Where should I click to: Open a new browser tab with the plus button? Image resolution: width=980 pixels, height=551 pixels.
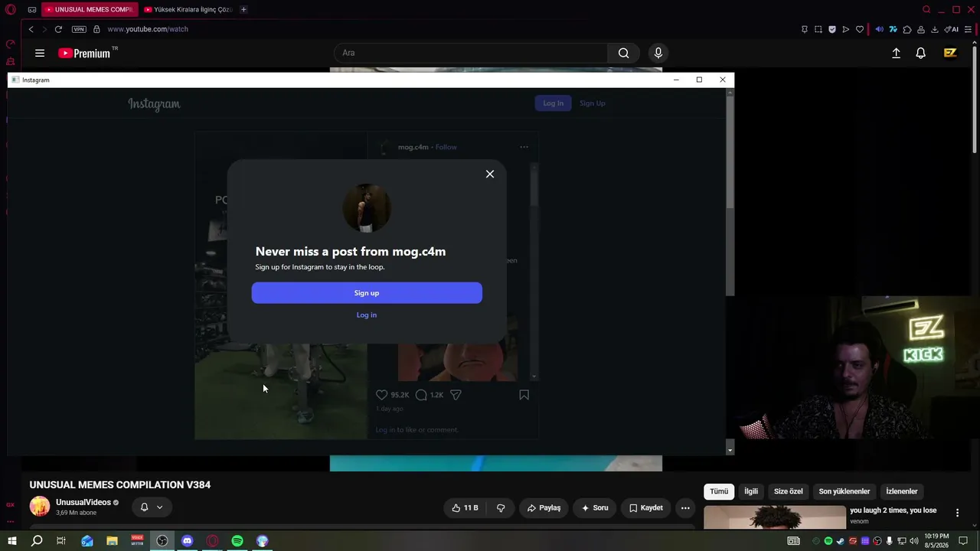[x=243, y=10]
